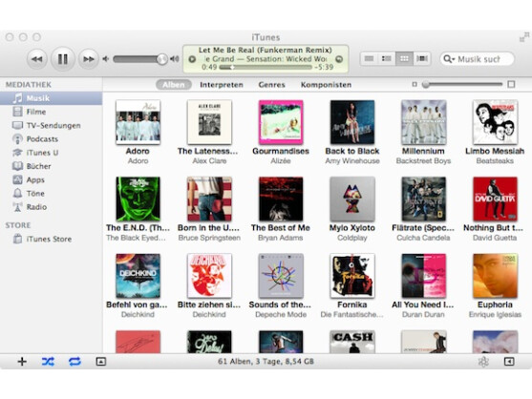Pause the current song
This screenshot has width=532, height=399.
[63, 59]
